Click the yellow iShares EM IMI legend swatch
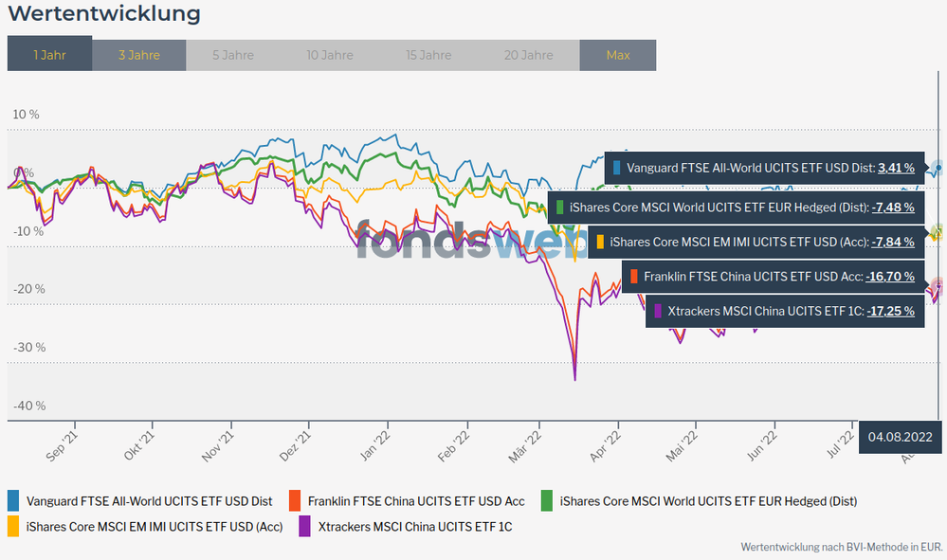 click(x=13, y=526)
